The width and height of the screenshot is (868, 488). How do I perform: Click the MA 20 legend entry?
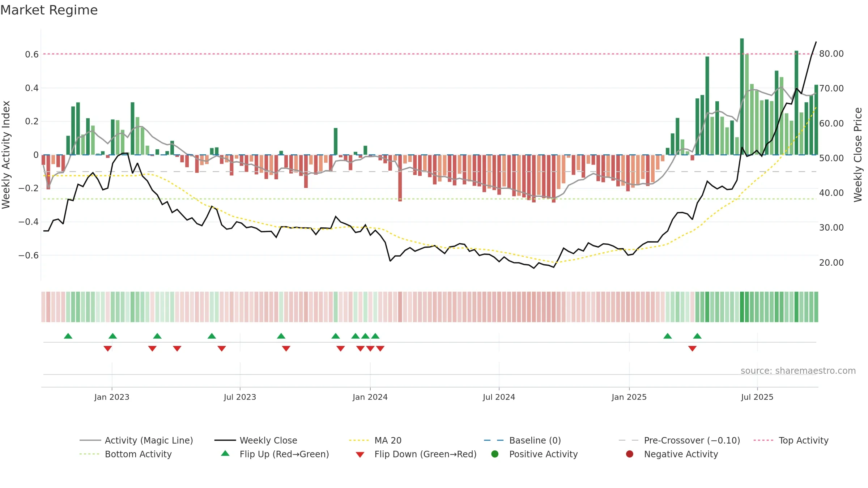click(x=375, y=440)
